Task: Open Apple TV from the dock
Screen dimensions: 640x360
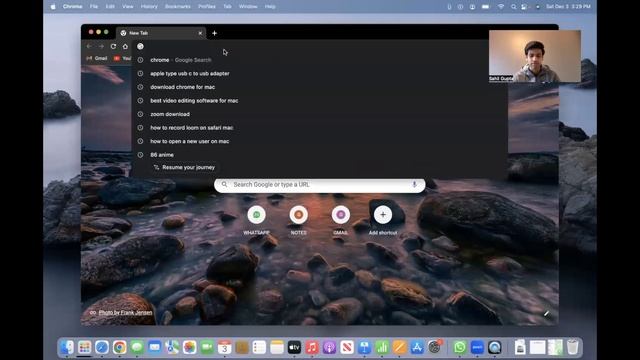Action: 294,347
